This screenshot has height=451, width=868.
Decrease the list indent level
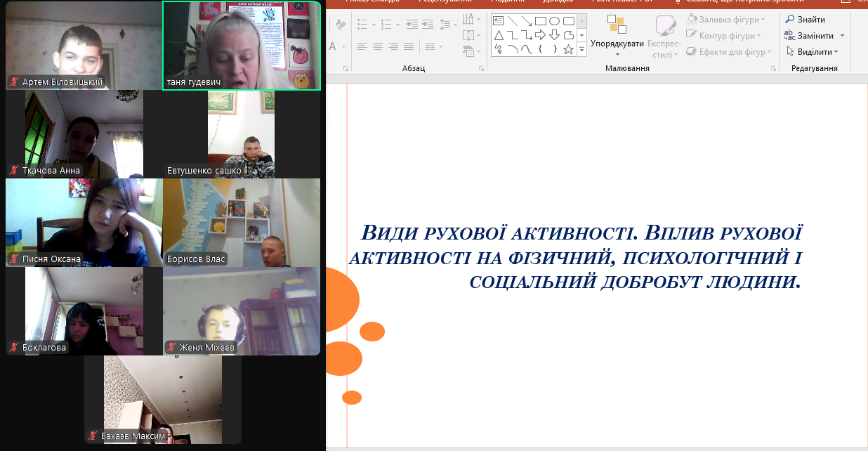point(412,25)
